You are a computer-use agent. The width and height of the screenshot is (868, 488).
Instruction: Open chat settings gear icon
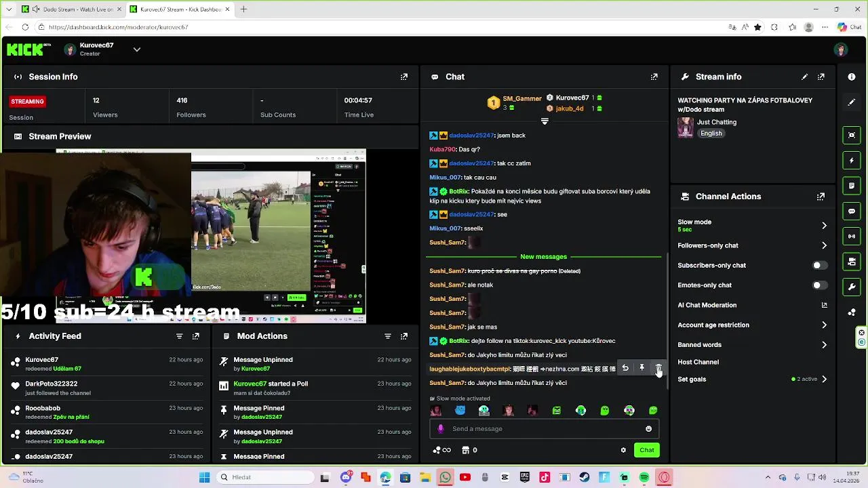[623, 450]
